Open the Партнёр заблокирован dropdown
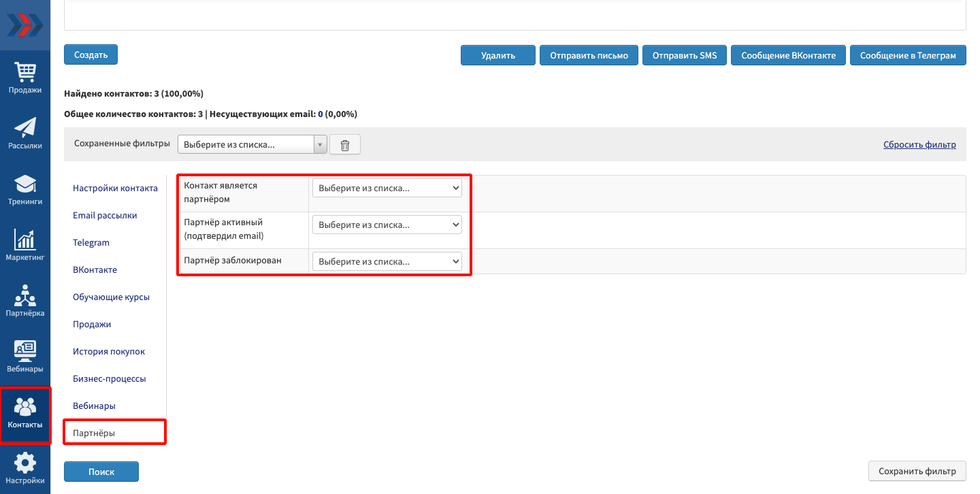Screen dimensions: 980x494 click(387, 261)
